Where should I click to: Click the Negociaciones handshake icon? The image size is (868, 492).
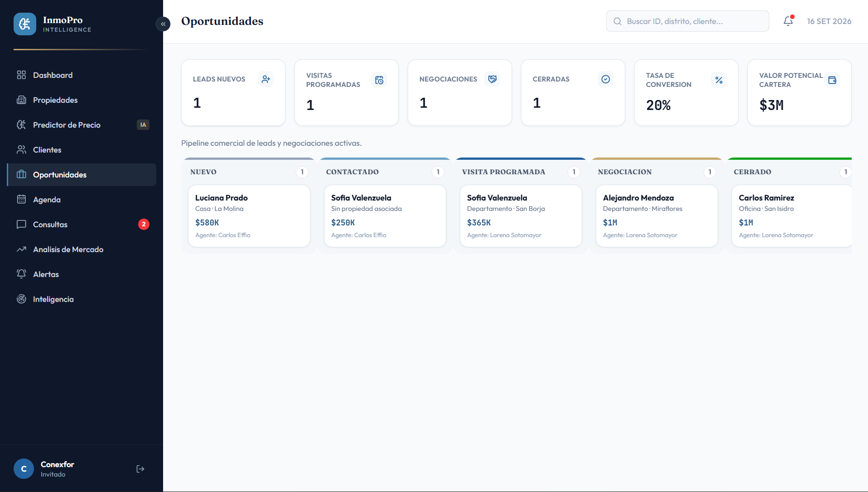(x=492, y=79)
